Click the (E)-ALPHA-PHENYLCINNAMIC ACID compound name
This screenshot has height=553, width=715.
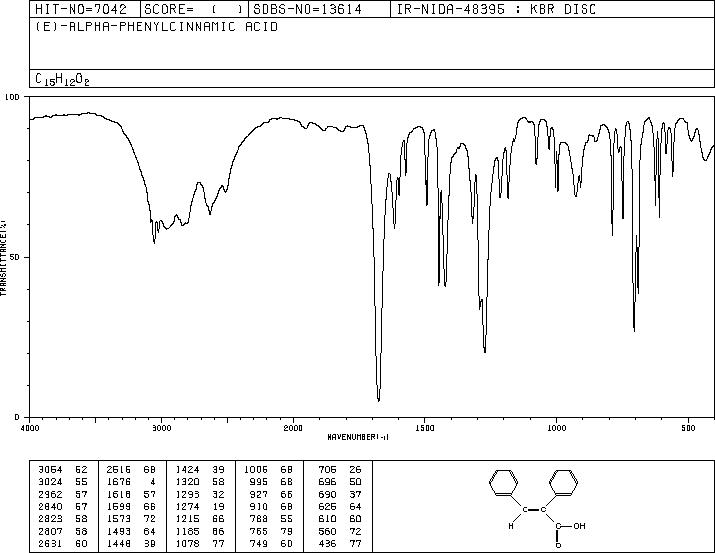click(156, 26)
